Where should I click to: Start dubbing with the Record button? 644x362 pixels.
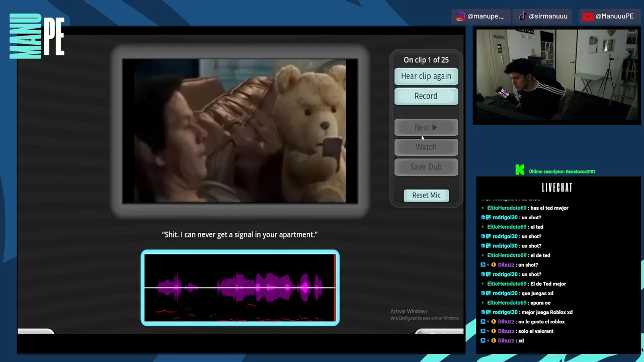coord(426,96)
